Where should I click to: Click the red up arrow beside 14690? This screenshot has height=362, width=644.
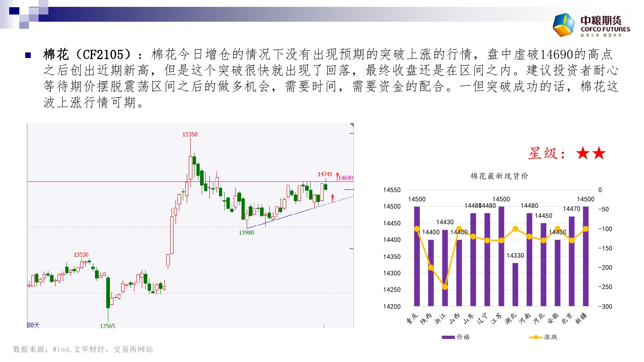tap(337, 176)
